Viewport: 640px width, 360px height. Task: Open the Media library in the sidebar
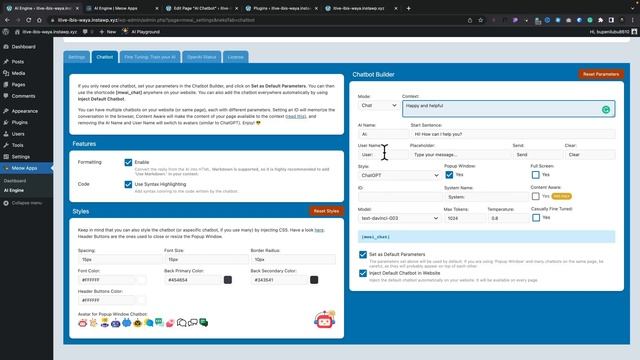point(18,73)
